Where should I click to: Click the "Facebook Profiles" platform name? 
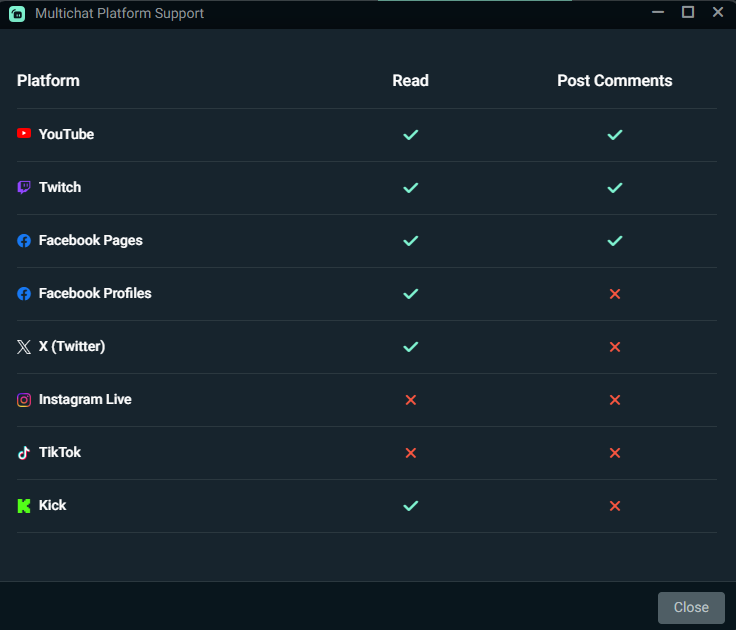point(95,293)
